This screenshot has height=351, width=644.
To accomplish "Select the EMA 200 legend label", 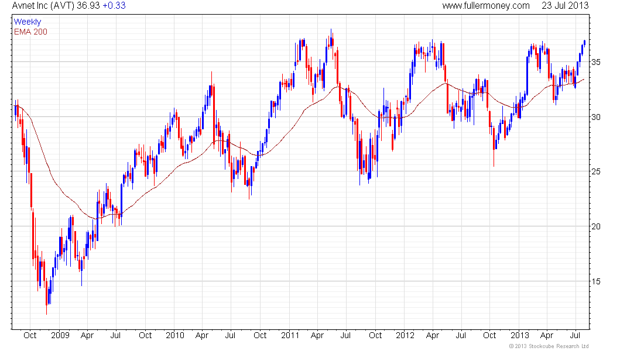I will pyautogui.click(x=30, y=32).
